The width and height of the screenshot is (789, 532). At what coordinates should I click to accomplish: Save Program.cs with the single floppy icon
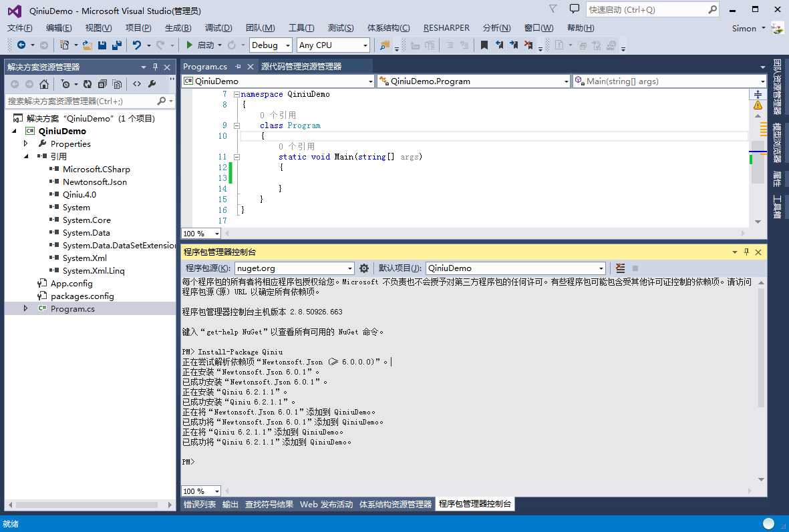coord(102,45)
